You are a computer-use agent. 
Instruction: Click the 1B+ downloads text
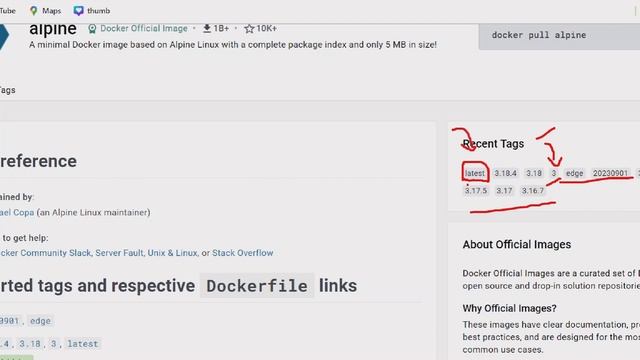click(221, 29)
